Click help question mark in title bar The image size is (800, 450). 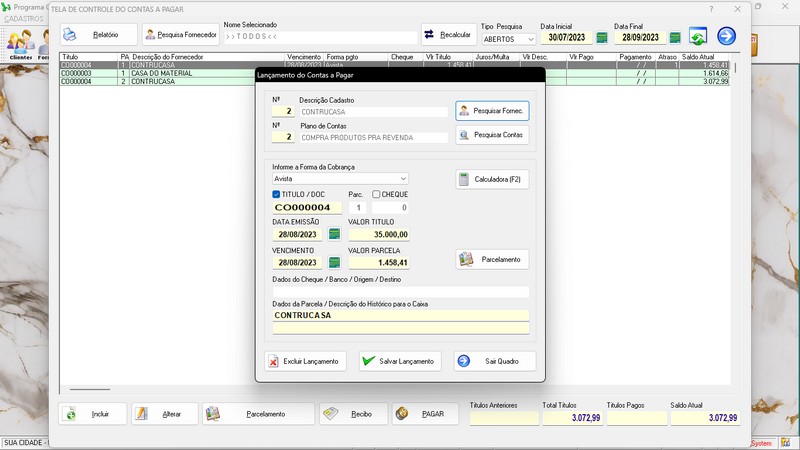tap(711, 9)
